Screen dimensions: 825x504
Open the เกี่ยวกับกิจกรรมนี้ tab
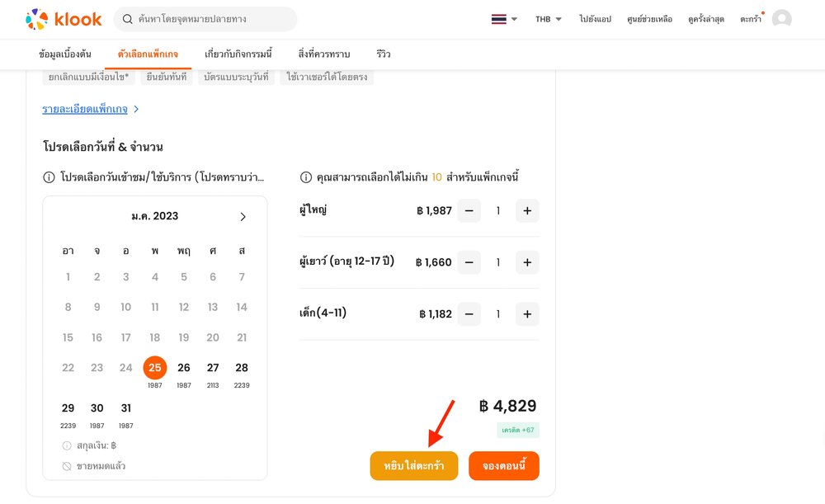pos(240,54)
